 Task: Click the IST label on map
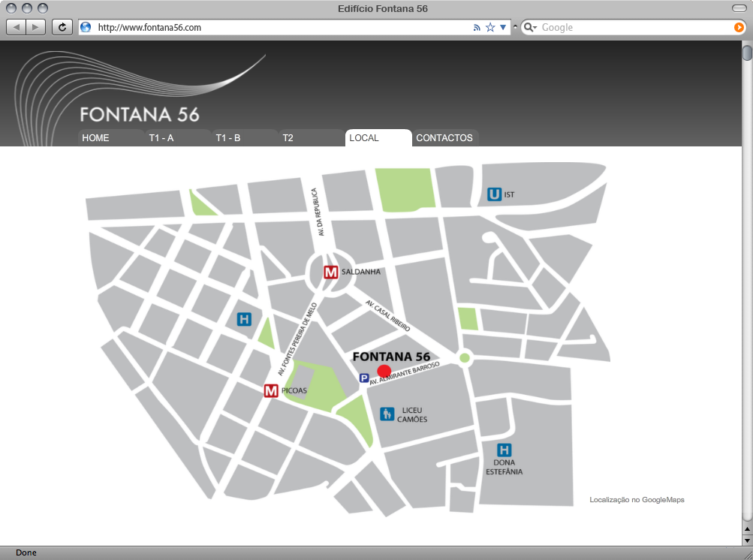[509, 194]
